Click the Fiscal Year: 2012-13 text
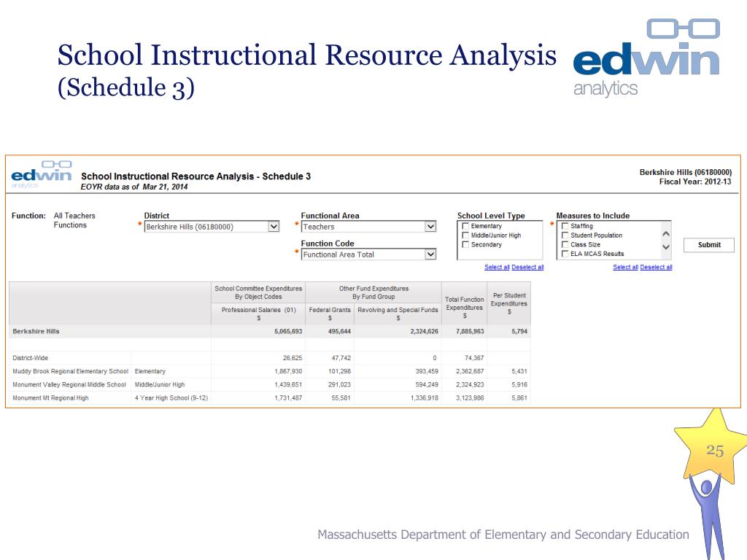The image size is (747, 560). pos(695,182)
